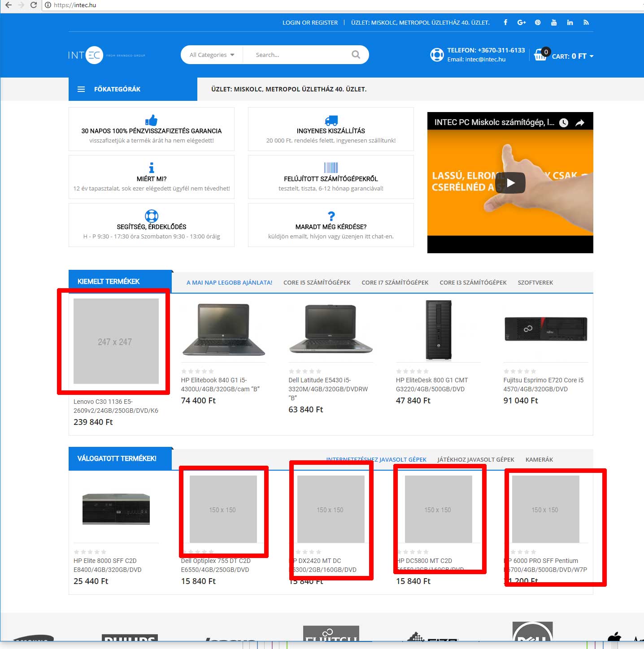
Task: Open the All Categories dropdown
Action: tap(212, 55)
